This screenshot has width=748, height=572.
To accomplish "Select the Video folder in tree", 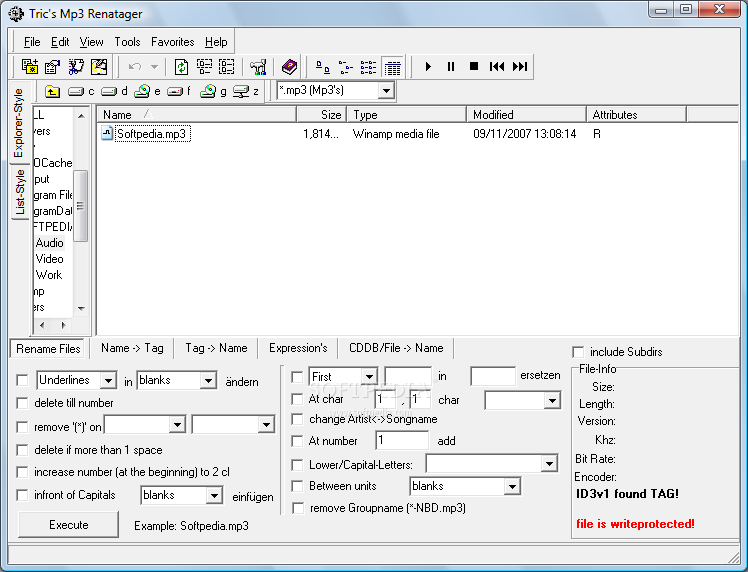I will point(50,259).
